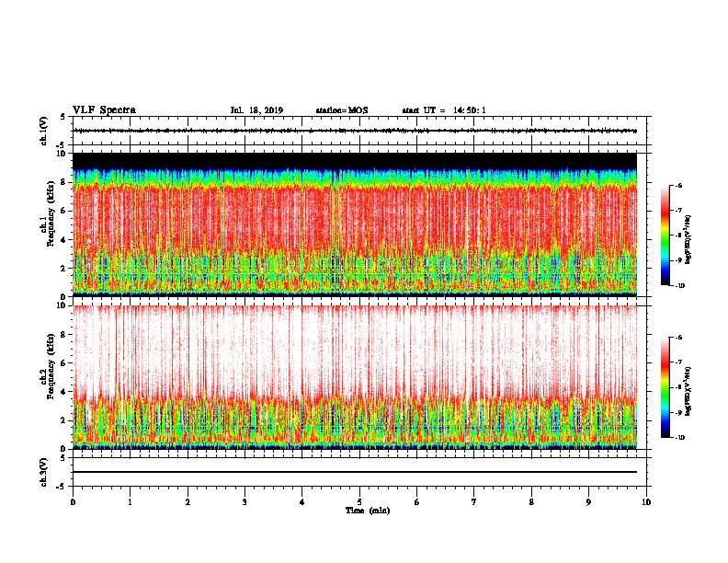Click the ch.3(V) waveform axis label

[44, 472]
